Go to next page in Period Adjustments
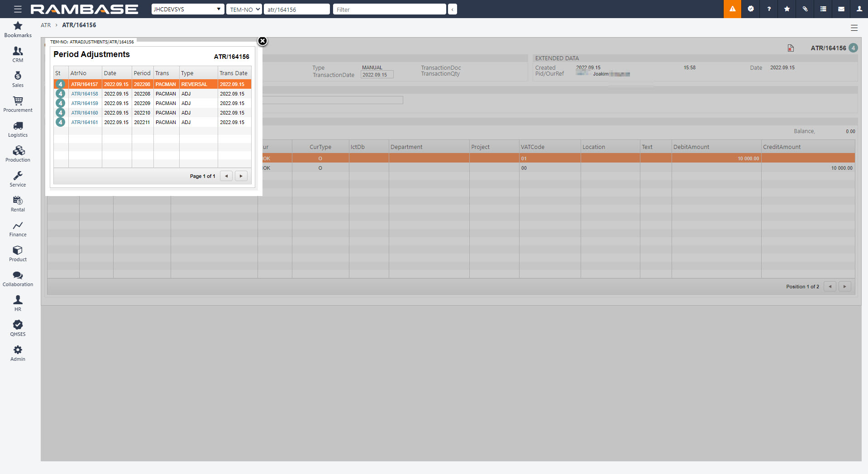 click(241, 176)
